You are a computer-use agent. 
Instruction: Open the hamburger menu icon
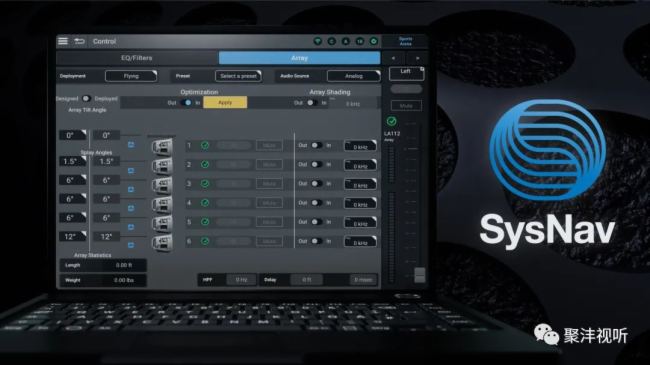(x=63, y=41)
